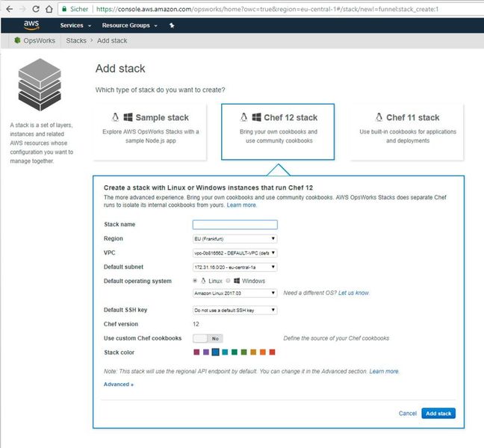Click Linux penguin icon on Chef 11 card
Screen dimensions: 484x448
[379, 117]
